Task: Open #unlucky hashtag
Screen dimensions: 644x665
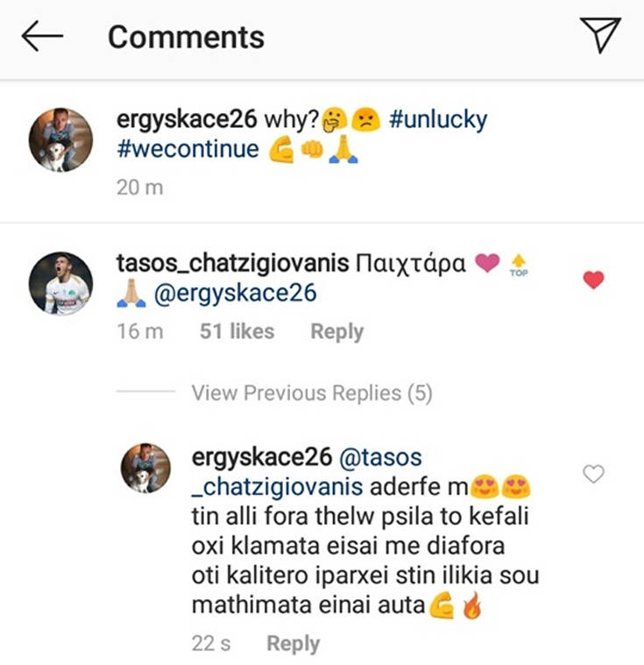Action: click(437, 121)
